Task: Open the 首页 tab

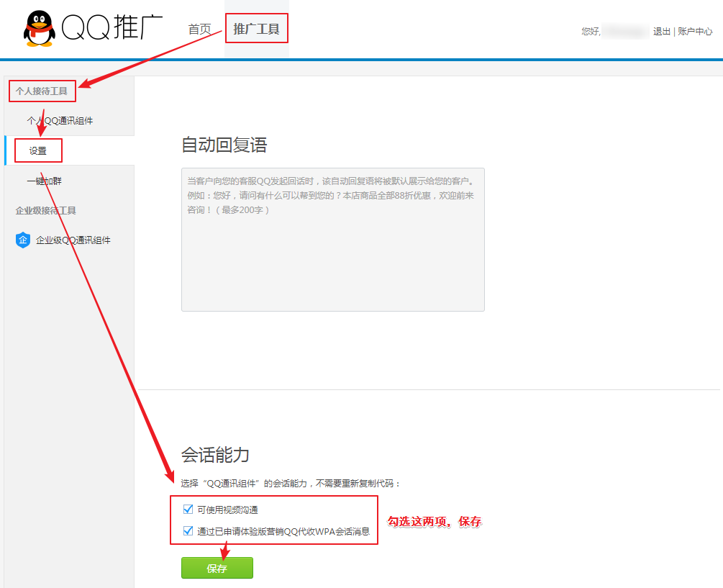Action: (x=200, y=29)
